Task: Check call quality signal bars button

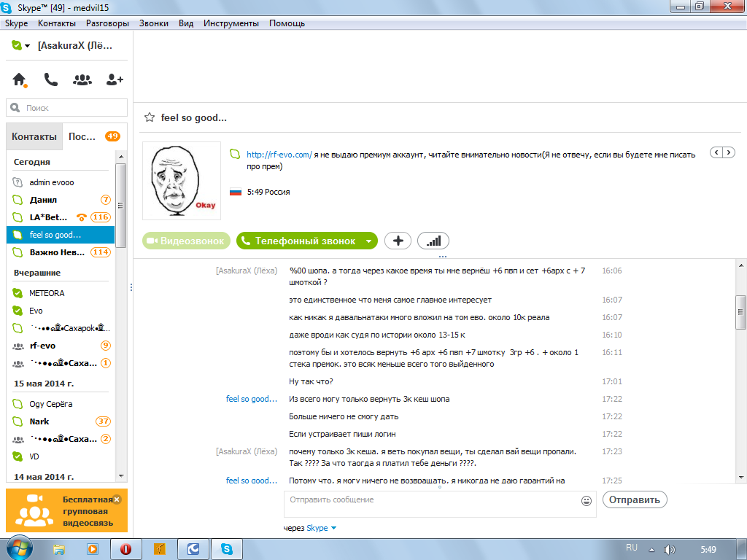Action: coord(433,241)
